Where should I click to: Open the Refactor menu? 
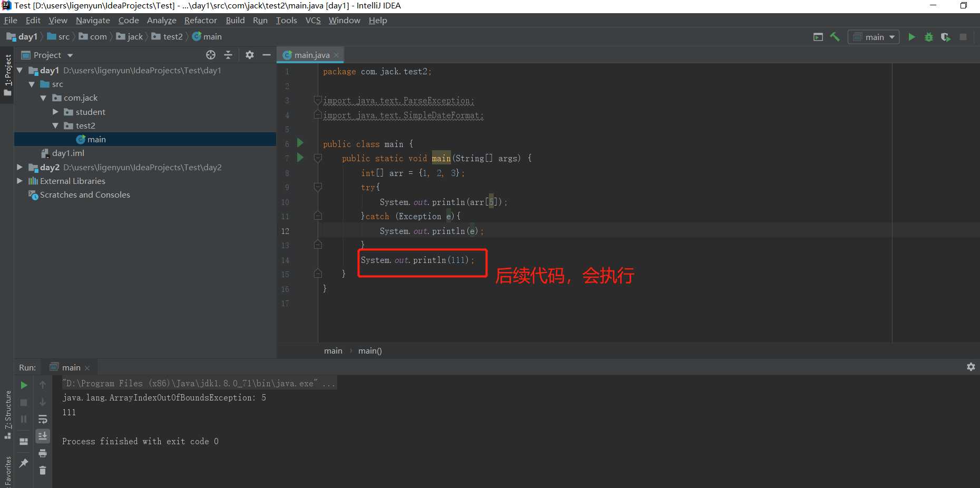pos(200,20)
